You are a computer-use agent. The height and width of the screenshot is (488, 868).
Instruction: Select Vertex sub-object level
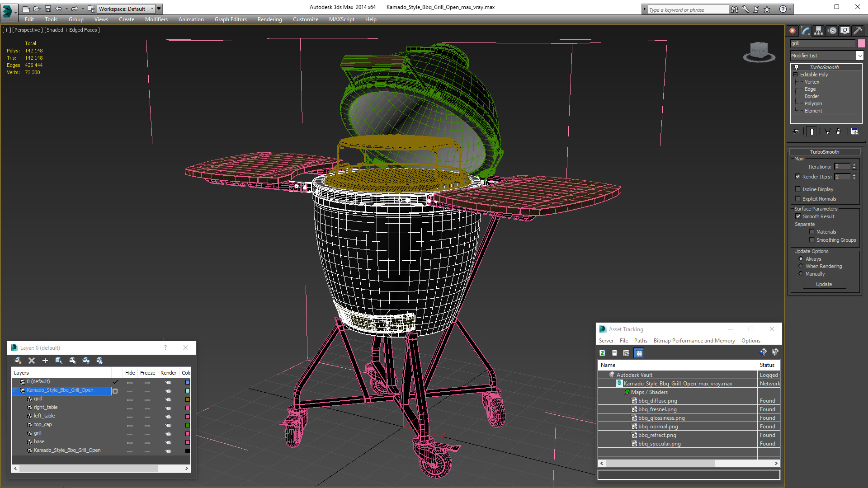[812, 82]
